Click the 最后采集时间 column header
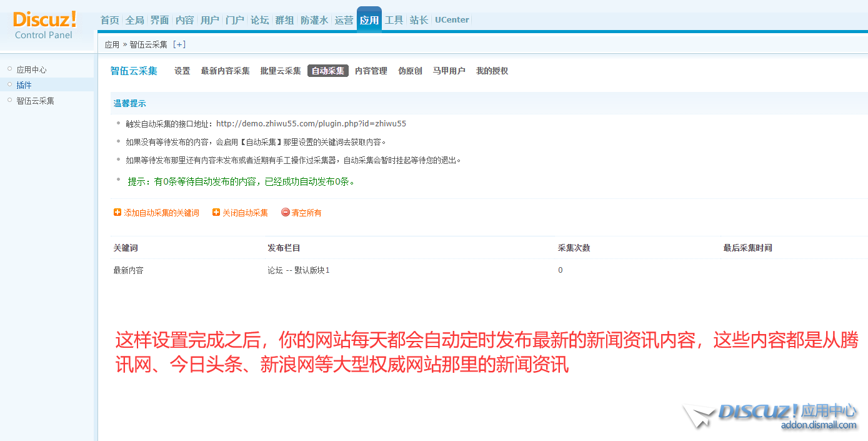The height and width of the screenshot is (441, 868). tap(747, 248)
